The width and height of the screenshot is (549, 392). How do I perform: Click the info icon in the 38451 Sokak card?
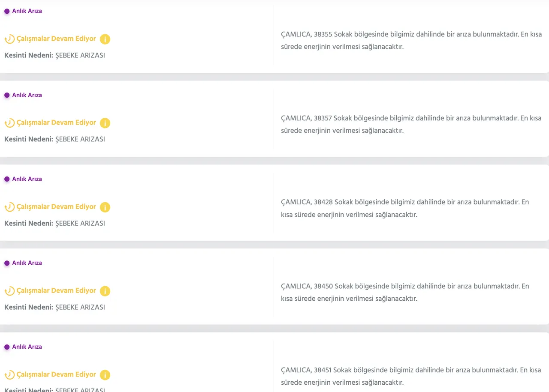105,375
